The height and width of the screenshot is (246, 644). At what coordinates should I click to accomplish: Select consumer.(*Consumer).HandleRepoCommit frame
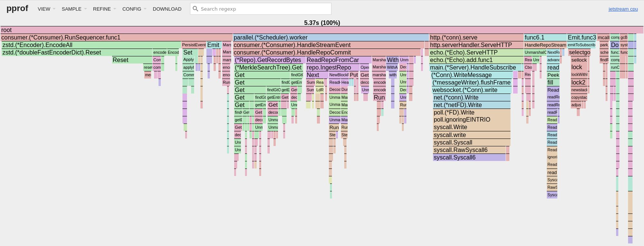coord(327,52)
